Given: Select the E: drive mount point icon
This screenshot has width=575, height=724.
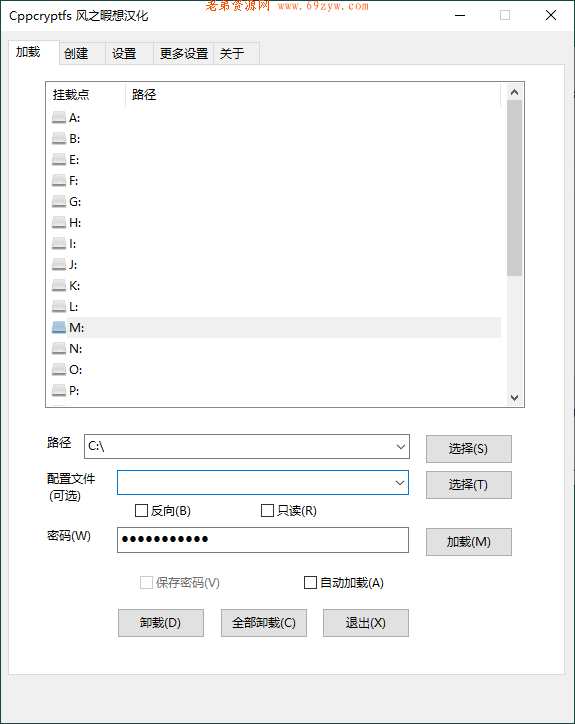Looking at the screenshot, I should 59,160.
